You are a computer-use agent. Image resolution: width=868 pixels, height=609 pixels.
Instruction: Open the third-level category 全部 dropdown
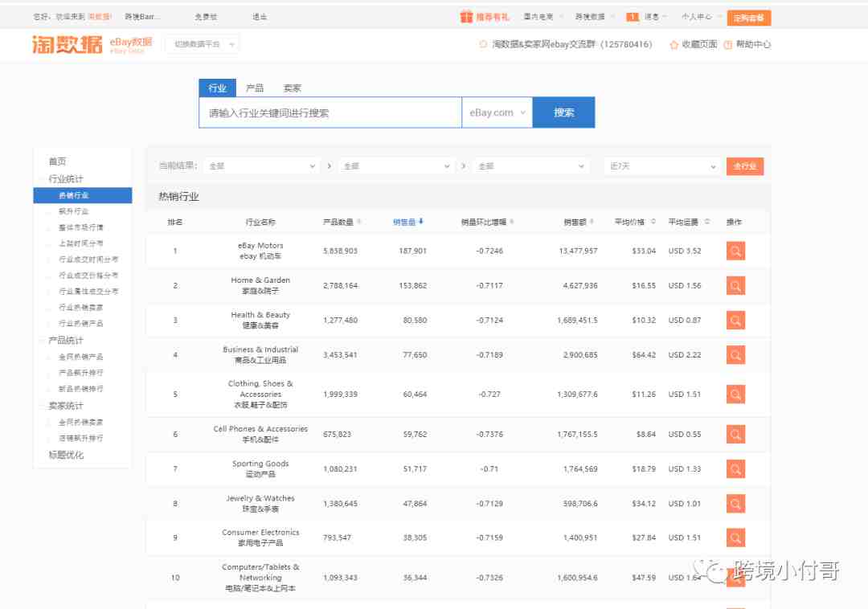(530, 166)
